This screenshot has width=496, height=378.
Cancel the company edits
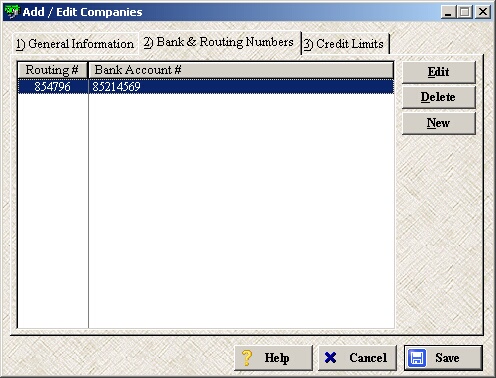(357, 358)
